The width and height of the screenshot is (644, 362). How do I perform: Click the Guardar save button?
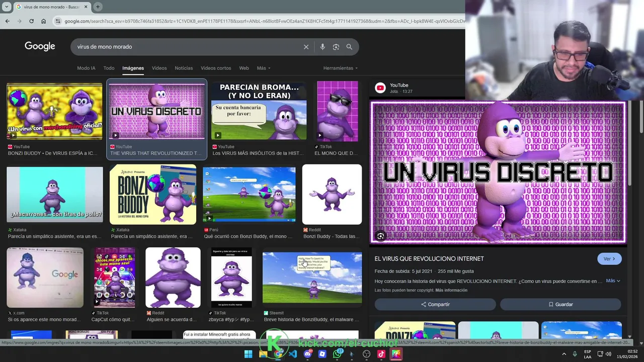[x=560, y=304]
